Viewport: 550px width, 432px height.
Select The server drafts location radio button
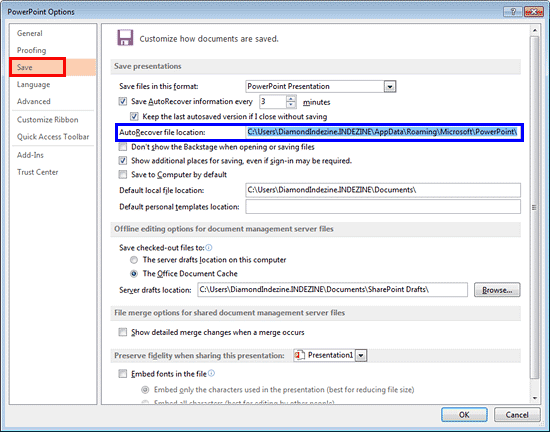coord(134,260)
